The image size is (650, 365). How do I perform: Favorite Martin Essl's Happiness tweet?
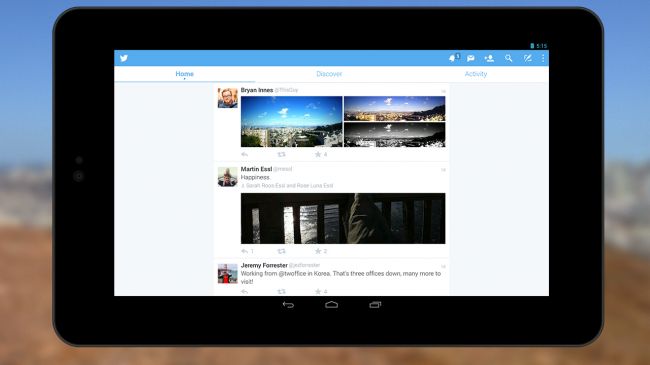tap(318, 251)
